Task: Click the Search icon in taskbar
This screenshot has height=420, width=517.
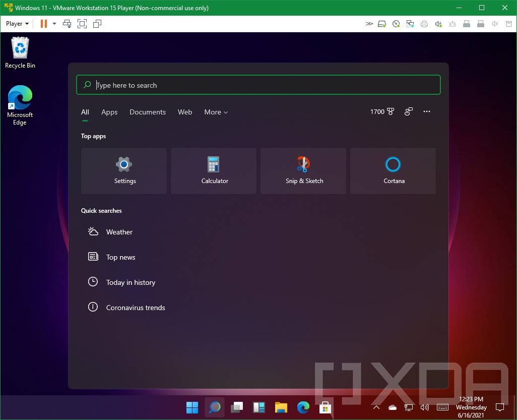Action: pyautogui.click(x=215, y=407)
